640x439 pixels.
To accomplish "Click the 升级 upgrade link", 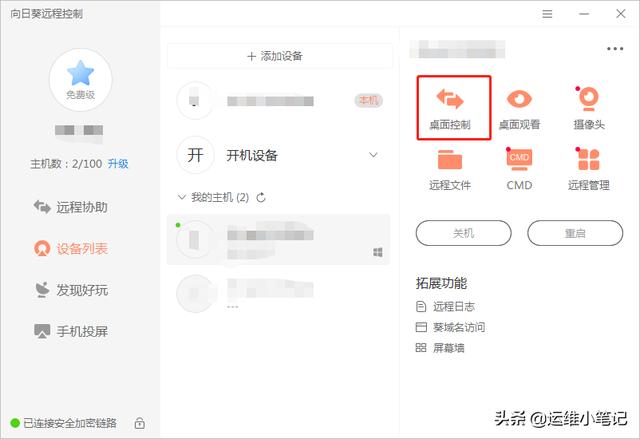I will coord(118,164).
